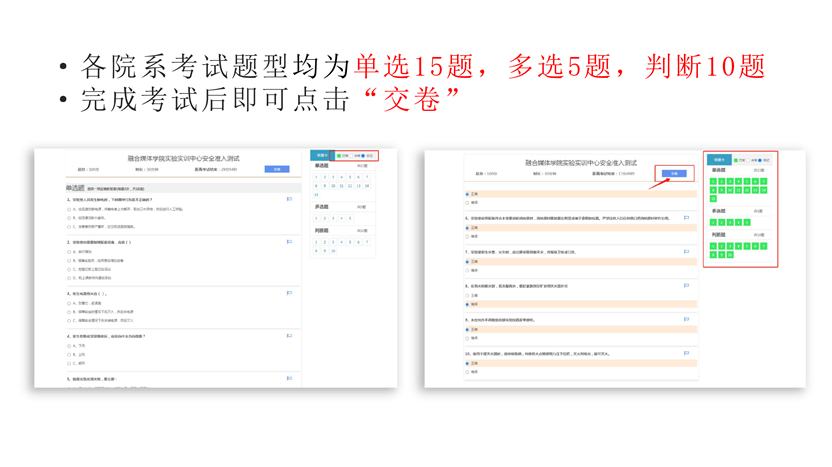Select option B for question 2 on left page
The image size is (832, 467).
click(70, 260)
